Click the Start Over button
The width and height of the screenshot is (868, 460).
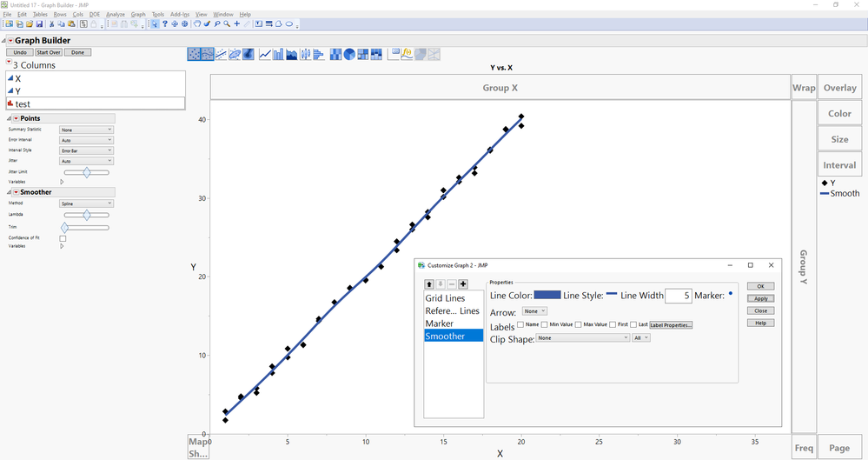pyautogui.click(x=49, y=52)
